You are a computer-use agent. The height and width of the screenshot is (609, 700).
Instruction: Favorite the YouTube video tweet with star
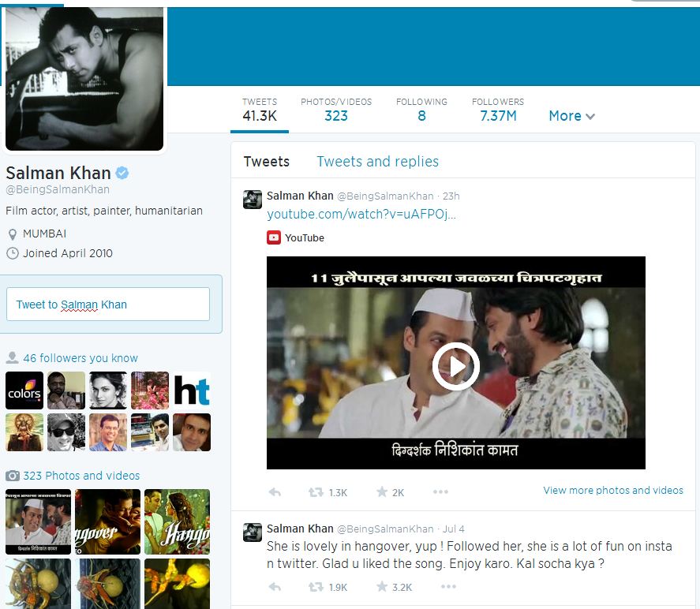(x=382, y=492)
